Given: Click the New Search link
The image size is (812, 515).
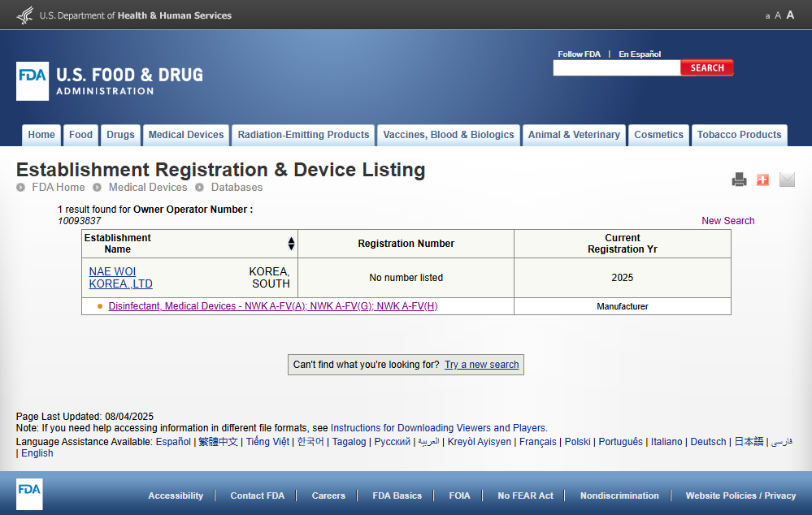Looking at the screenshot, I should pos(727,221).
